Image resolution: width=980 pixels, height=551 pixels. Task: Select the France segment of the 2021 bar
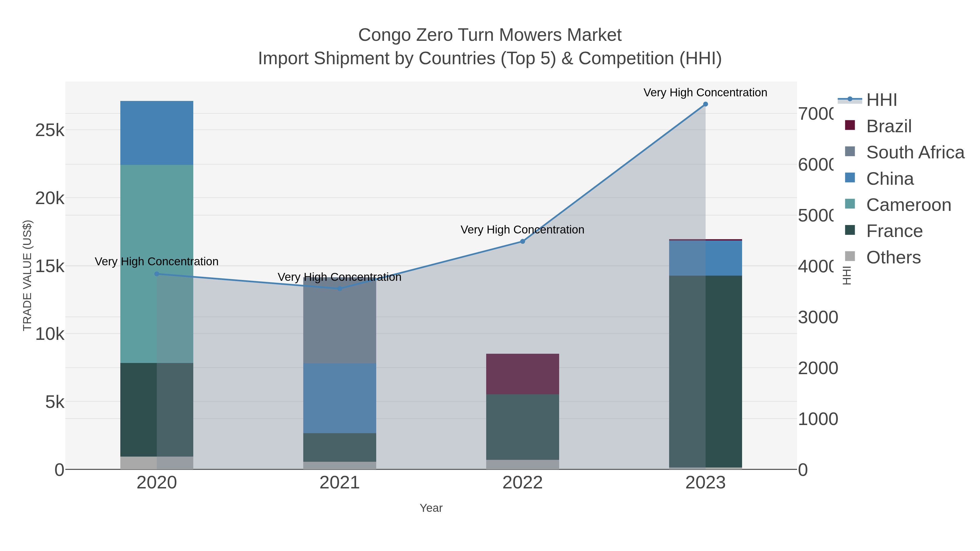pyautogui.click(x=340, y=448)
